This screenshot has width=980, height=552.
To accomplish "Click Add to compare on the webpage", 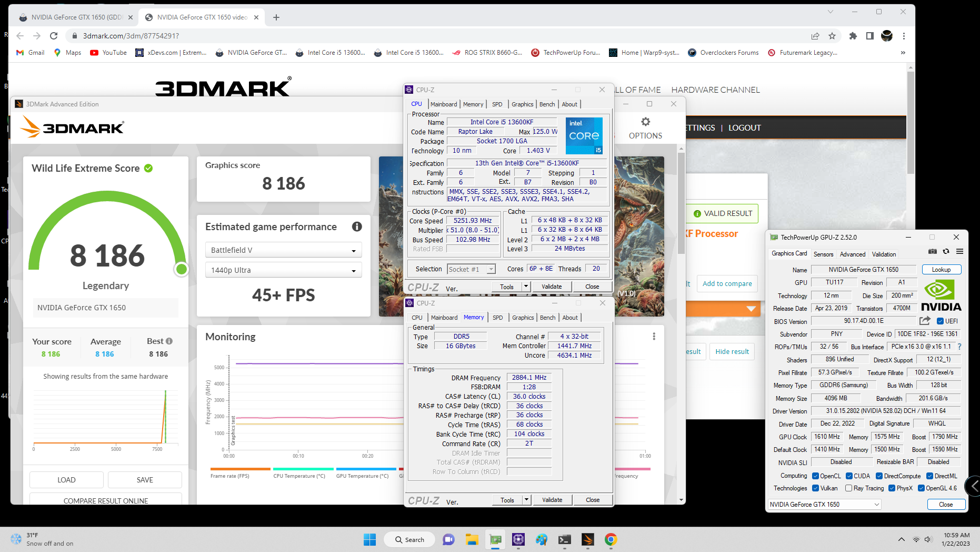I will (727, 283).
